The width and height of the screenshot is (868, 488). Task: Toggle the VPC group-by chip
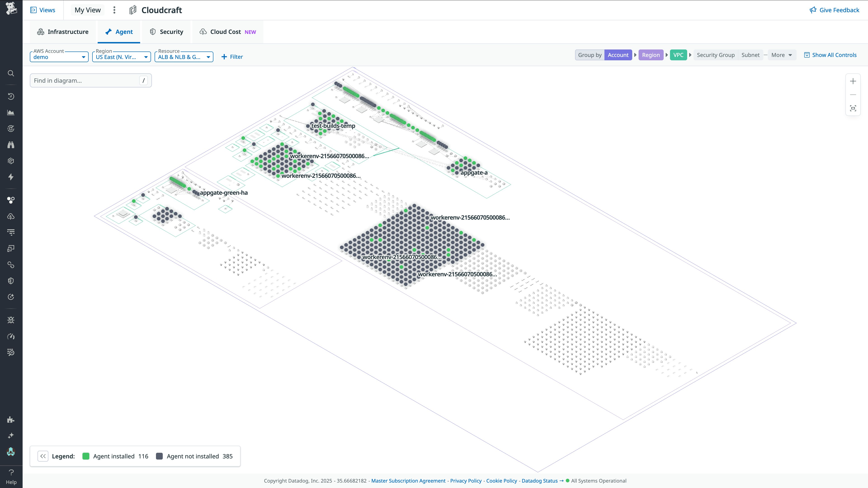678,55
